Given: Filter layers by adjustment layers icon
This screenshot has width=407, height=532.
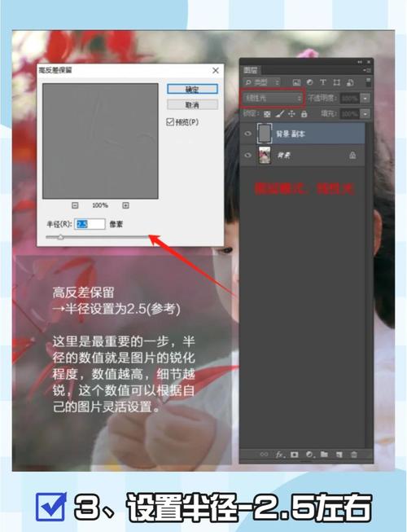Looking at the screenshot, I should pyautogui.click(x=309, y=82).
